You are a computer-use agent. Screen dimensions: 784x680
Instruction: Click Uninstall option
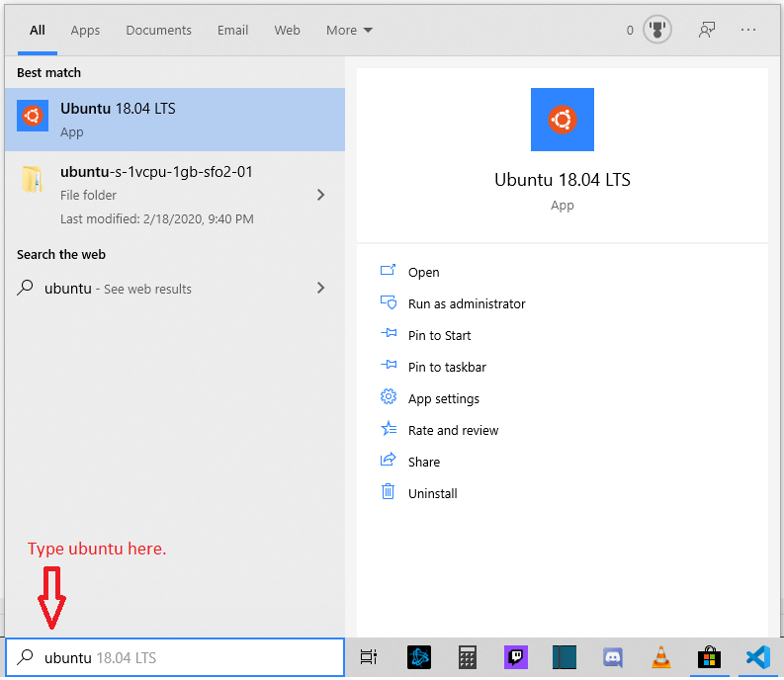click(432, 494)
